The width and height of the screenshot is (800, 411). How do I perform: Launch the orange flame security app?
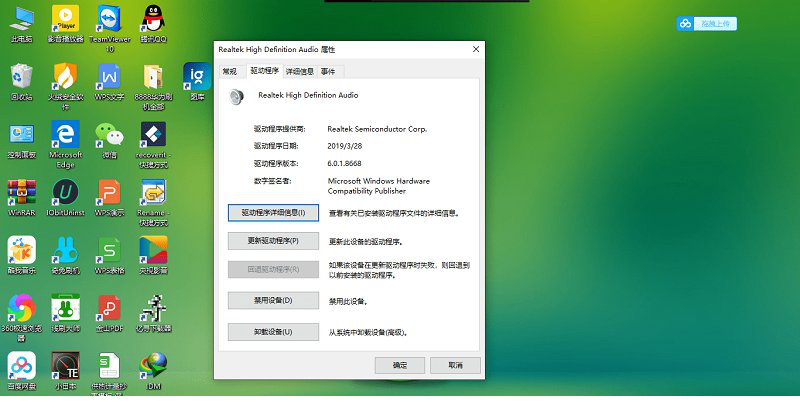coord(65,87)
